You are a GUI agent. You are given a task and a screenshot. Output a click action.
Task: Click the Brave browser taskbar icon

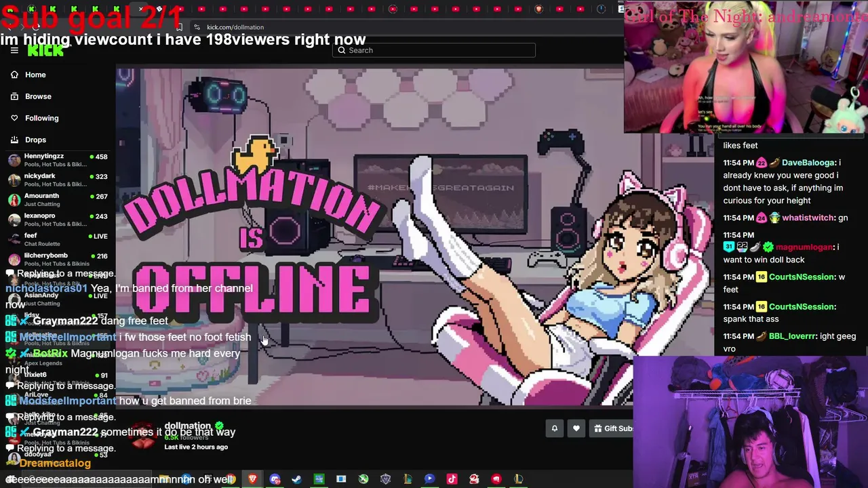[x=253, y=479]
